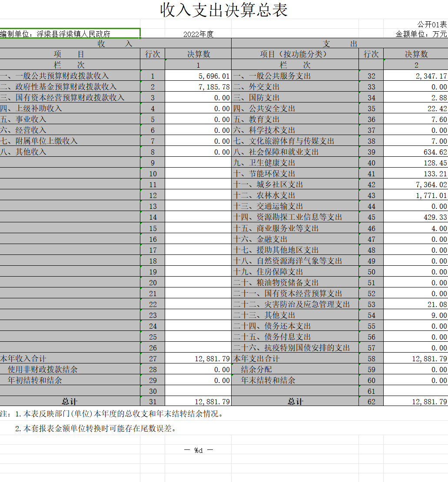Select the 2022年度 cell
This screenshot has width=448, height=482.
pos(198,34)
